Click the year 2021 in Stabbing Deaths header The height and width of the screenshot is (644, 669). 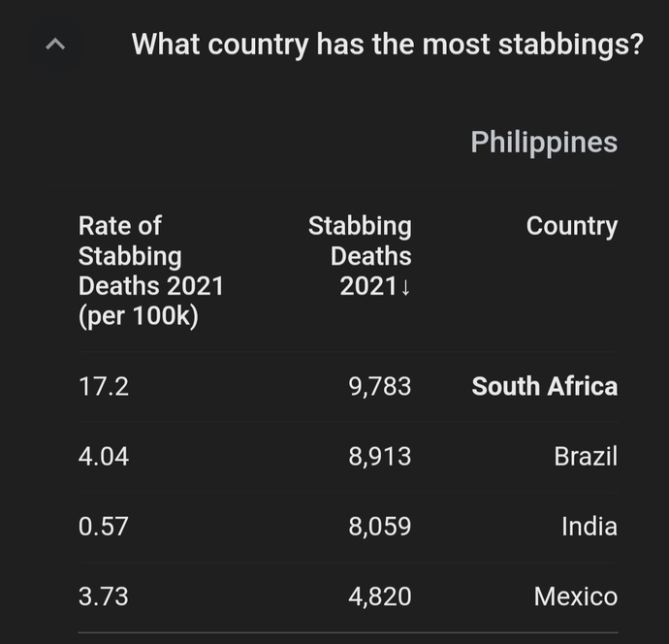[x=368, y=286]
